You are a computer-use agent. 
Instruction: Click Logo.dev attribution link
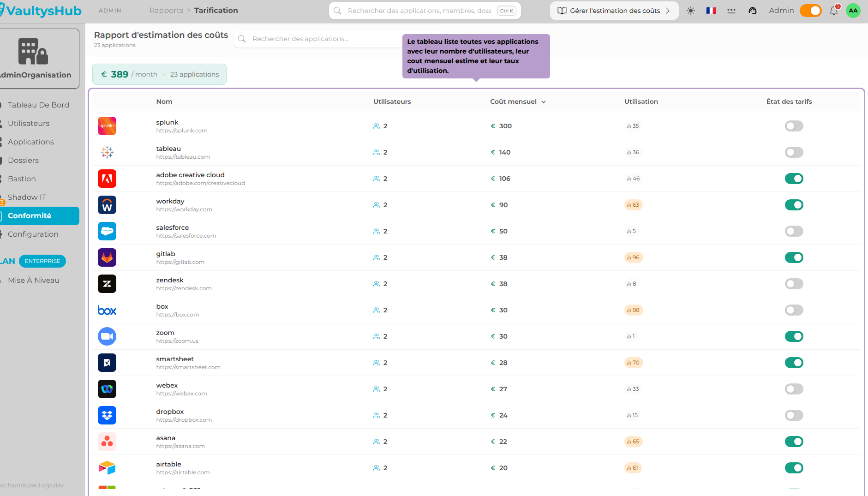pos(32,485)
